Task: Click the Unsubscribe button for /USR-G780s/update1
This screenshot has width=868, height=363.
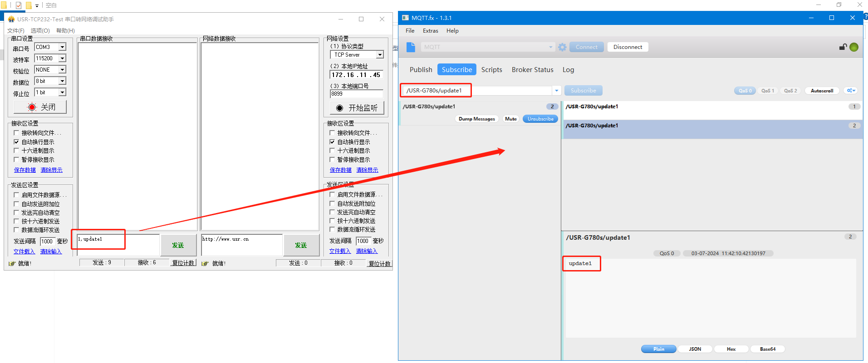Action: [540, 119]
